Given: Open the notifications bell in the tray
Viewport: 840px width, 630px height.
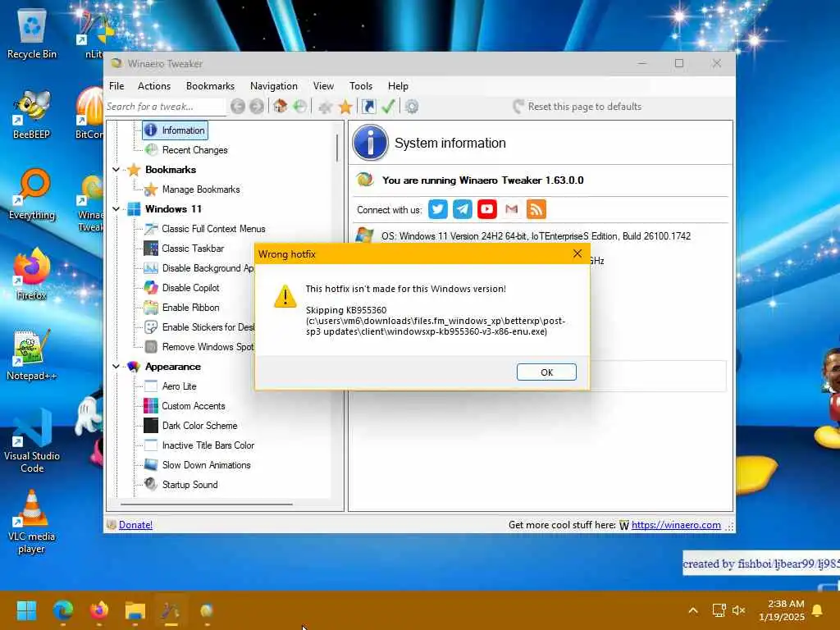Looking at the screenshot, I should pyautogui.click(x=818, y=610).
